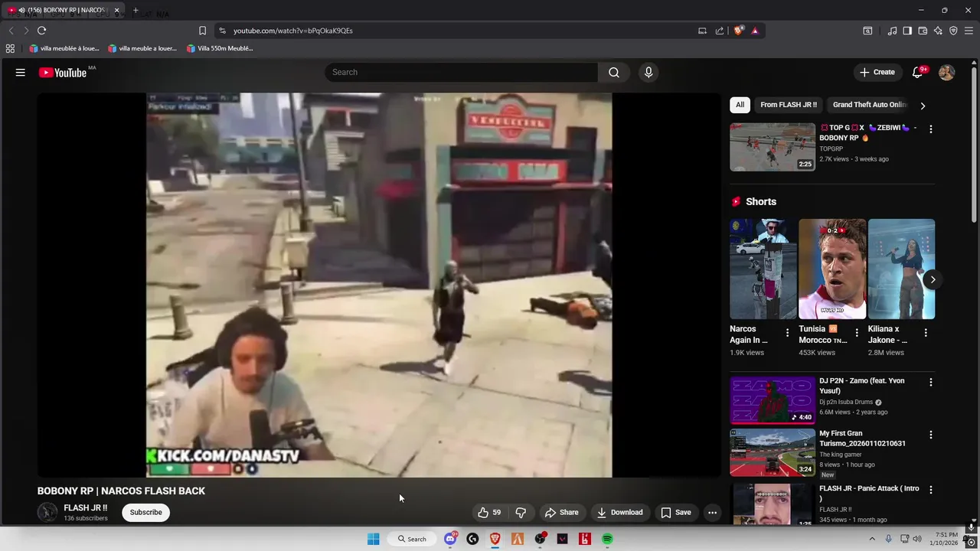Select the All filter chip

pos(740,105)
